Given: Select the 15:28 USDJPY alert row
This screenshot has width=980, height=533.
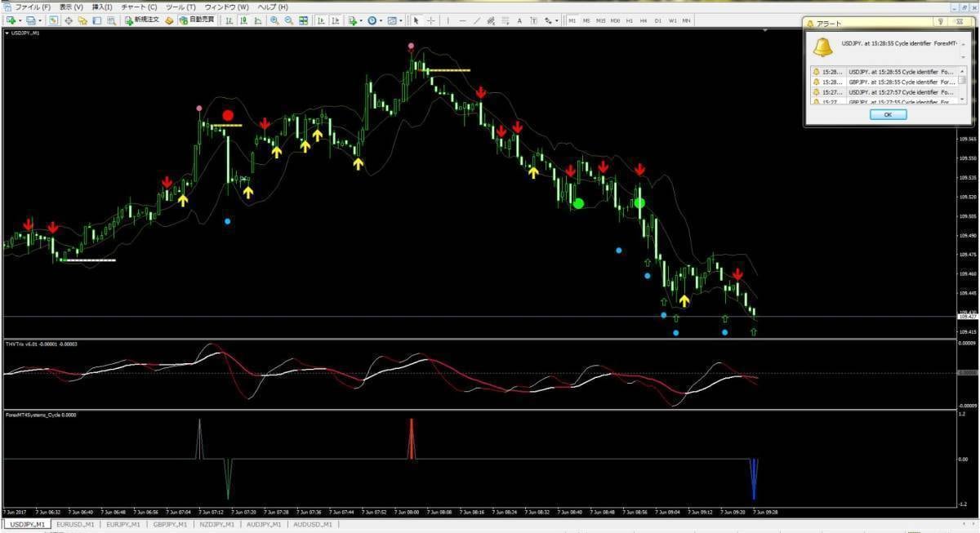Looking at the screenshot, I should (884, 72).
